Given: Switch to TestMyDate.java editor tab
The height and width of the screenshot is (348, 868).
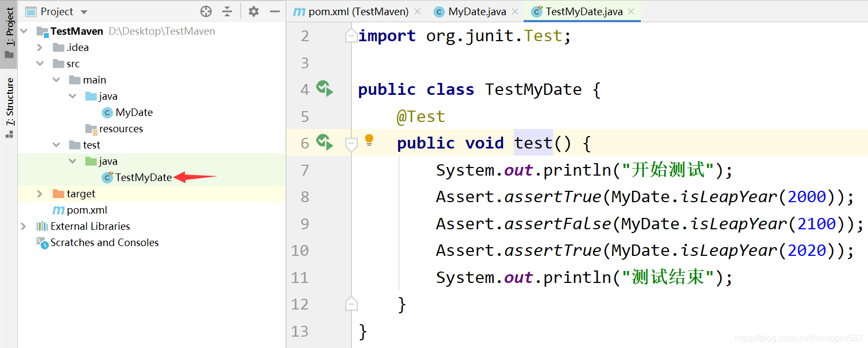Looking at the screenshot, I should (584, 11).
